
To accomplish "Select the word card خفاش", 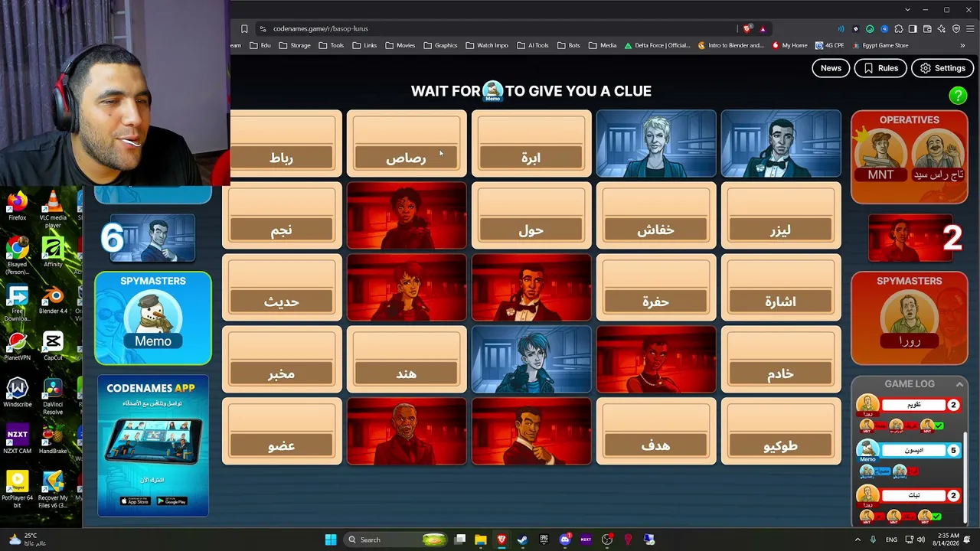I will pyautogui.click(x=656, y=216).
